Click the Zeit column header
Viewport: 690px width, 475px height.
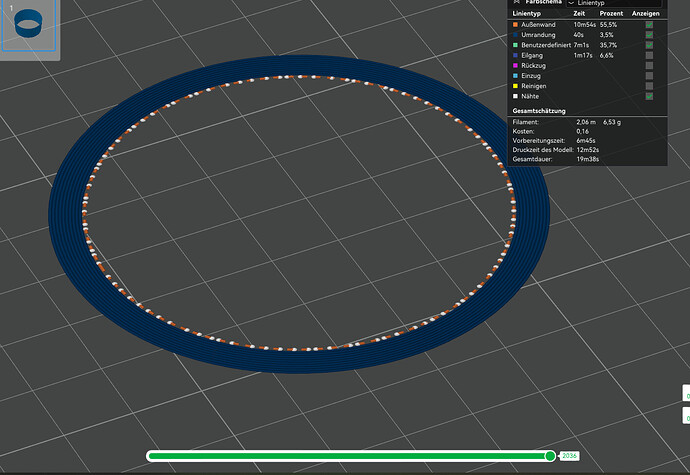[x=579, y=14]
